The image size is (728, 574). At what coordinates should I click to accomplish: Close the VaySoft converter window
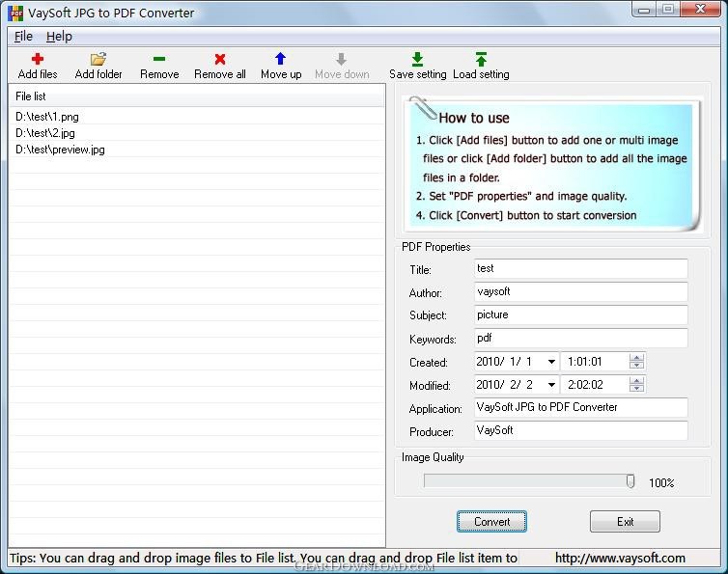(x=701, y=10)
